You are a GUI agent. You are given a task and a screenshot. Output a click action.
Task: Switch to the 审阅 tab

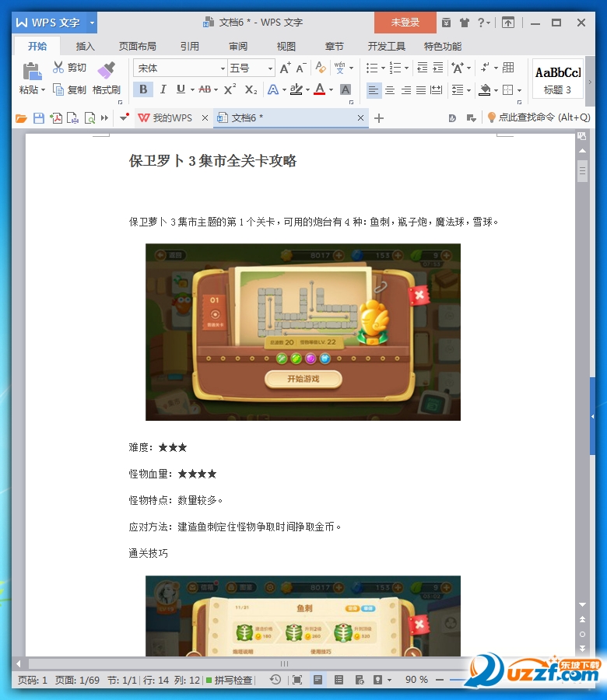click(238, 47)
